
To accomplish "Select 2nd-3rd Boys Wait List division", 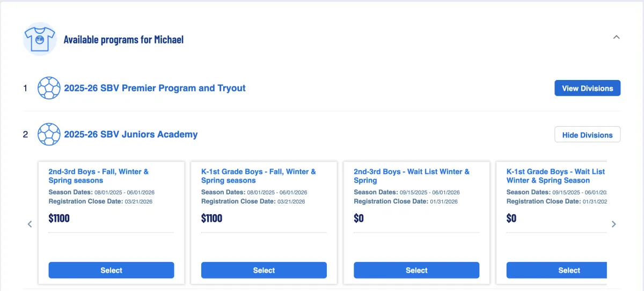I will [416, 270].
